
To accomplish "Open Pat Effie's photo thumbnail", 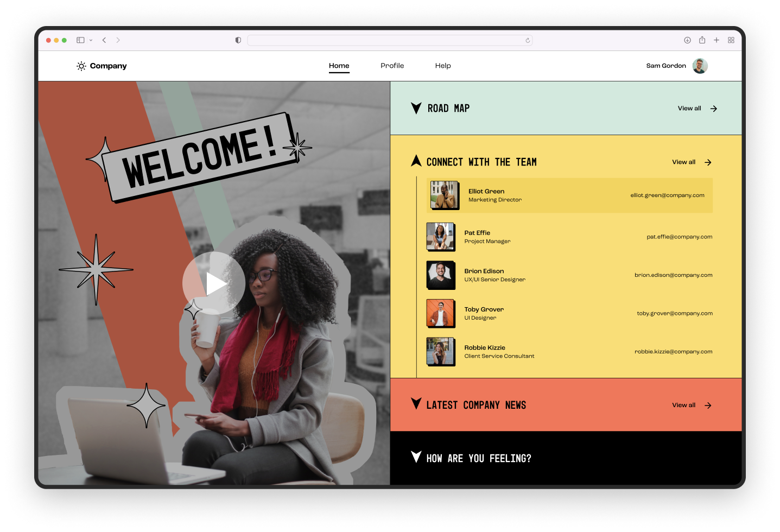I will coord(441,237).
